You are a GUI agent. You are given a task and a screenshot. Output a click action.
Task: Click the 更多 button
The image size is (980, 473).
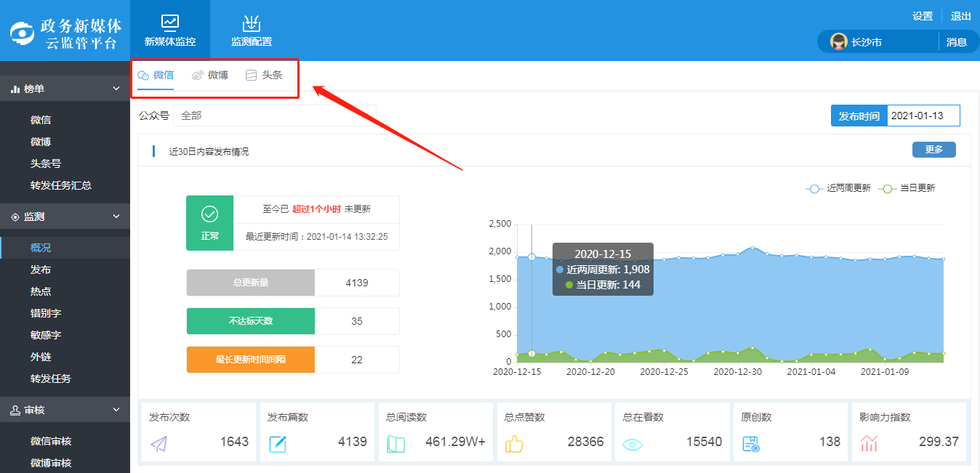pyautogui.click(x=933, y=150)
